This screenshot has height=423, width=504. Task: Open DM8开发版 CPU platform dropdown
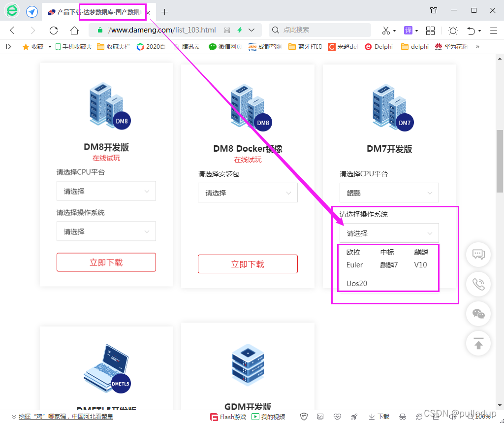106,191
